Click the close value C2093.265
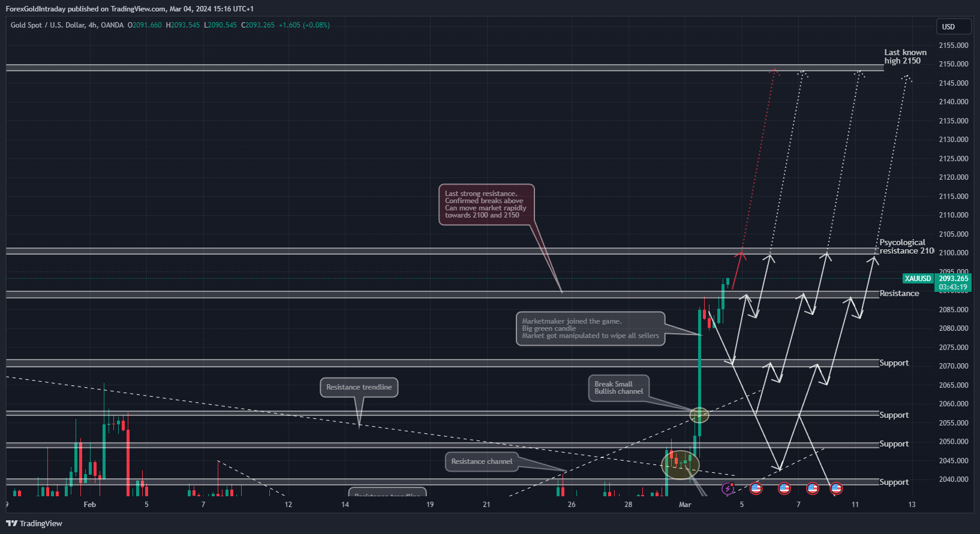Screen dimensions: 980x534 (x=258, y=25)
